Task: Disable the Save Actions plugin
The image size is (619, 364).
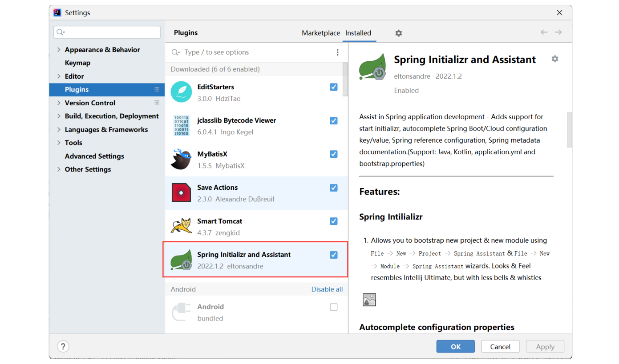Action: coord(334,188)
